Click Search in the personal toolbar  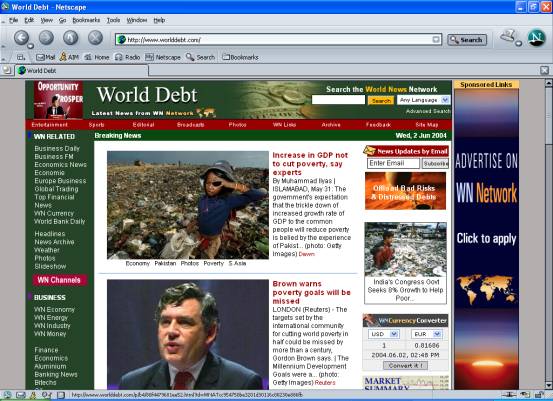[x=200, y=57]
